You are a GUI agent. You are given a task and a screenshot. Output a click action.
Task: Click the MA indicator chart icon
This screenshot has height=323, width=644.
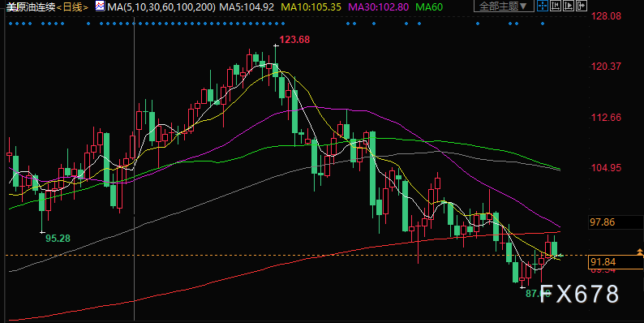(100, 6)
